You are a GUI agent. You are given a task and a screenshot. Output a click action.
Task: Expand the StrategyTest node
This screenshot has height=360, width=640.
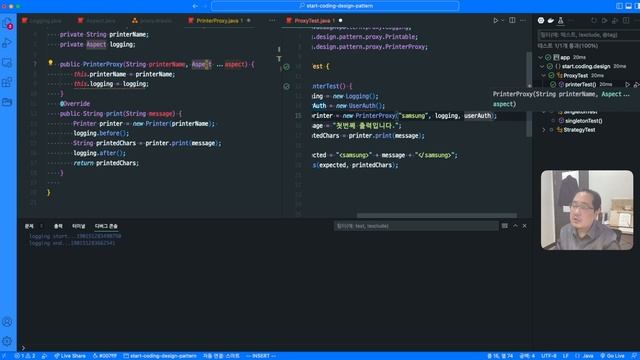pyautogui.click(x=544, y=130)
